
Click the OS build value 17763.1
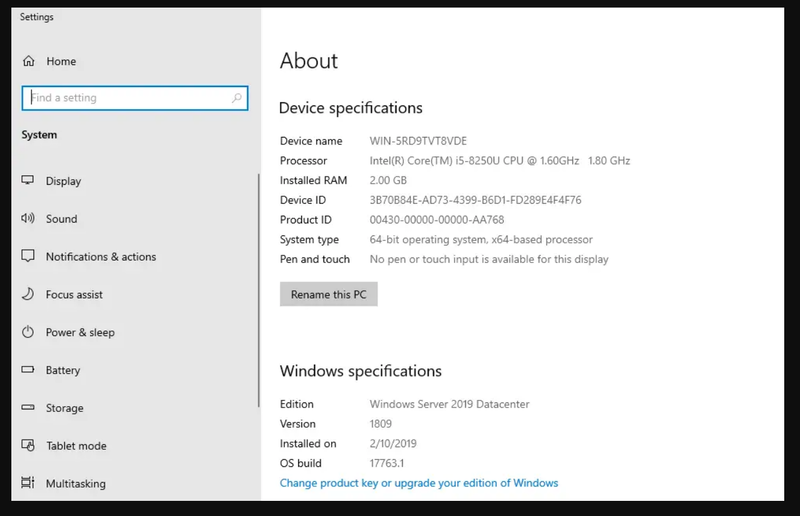pos(387,463)
